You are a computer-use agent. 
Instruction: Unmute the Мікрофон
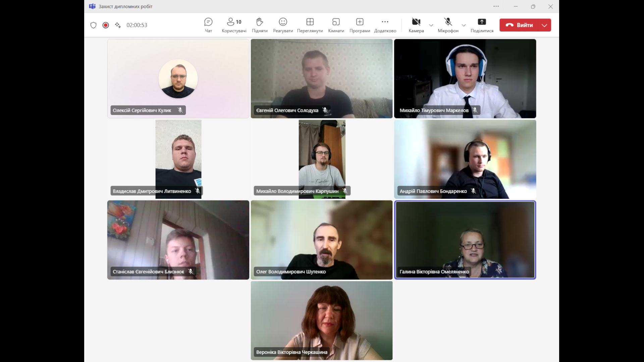(x=448, y=25)
